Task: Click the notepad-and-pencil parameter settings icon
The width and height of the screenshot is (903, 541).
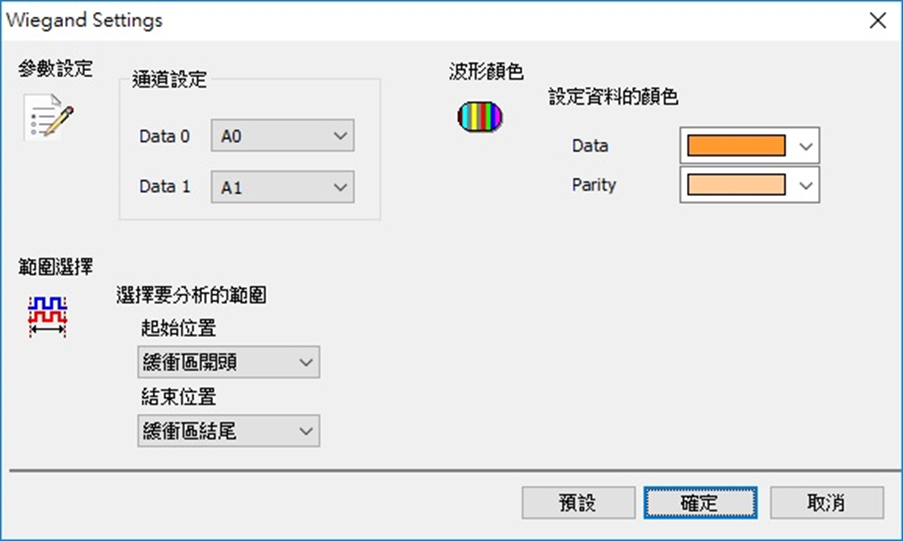Action: click(48, 117)
